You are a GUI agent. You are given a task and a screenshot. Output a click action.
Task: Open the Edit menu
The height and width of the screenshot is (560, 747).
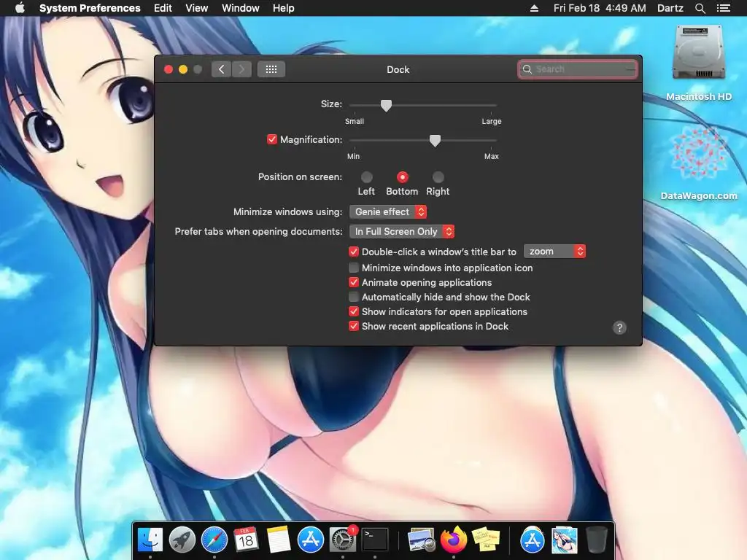(163, 8)
